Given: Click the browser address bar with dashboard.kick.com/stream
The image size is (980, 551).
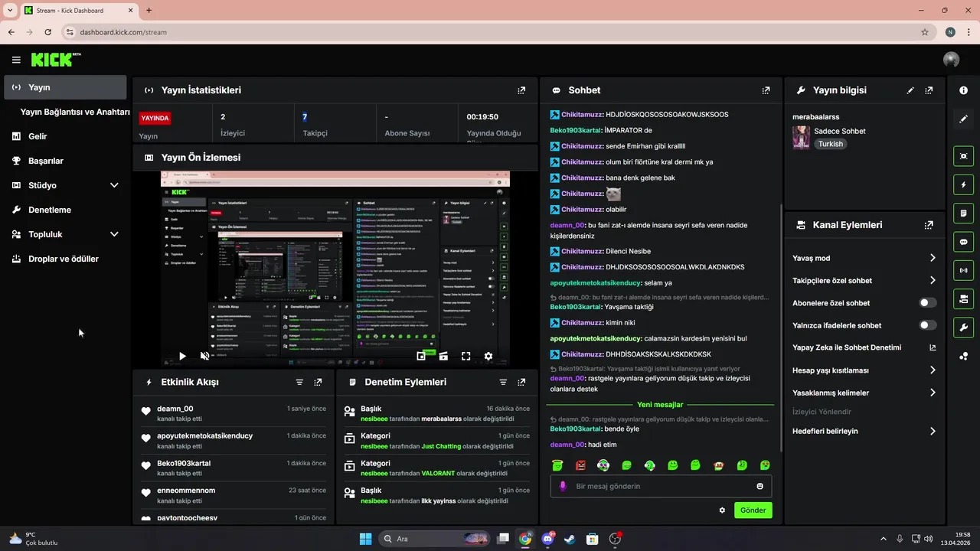Looking at the screenshot, I should (490, 32).
